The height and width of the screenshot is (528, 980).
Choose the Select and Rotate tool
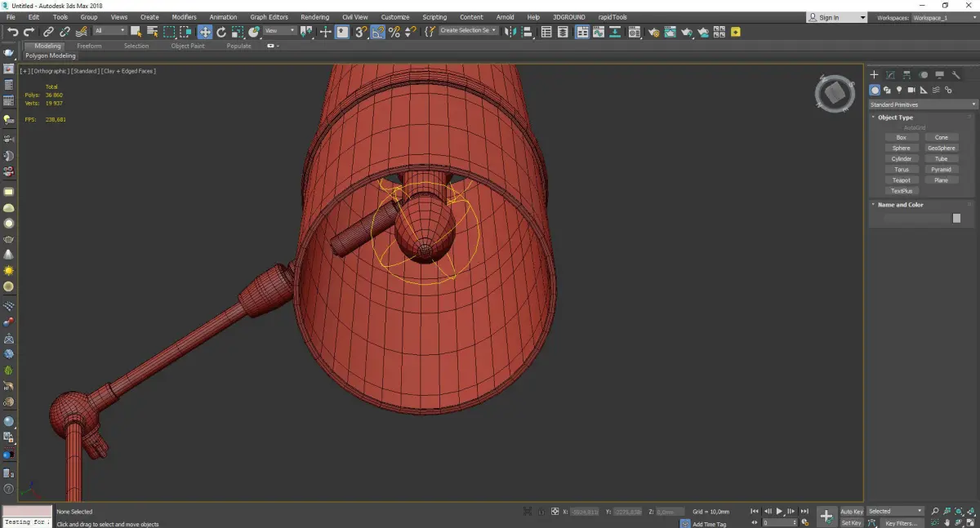pos(221,32)
